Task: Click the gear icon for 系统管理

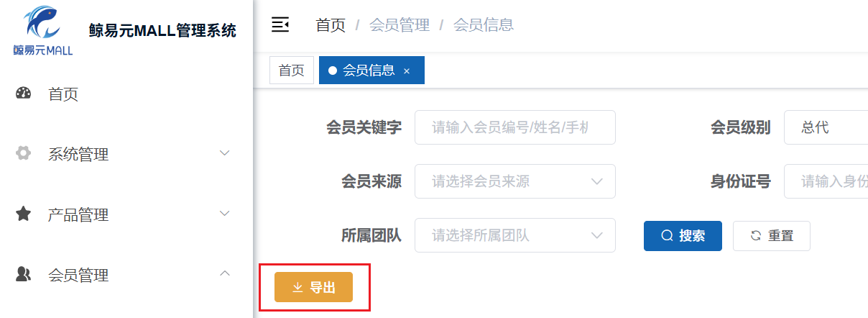Action: coord(24,153)
